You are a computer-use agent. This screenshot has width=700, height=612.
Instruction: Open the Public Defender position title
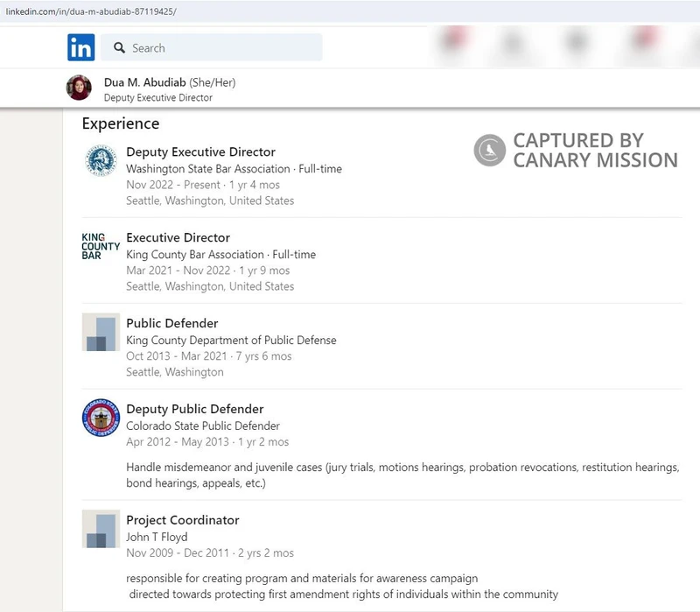click(172, 323)
